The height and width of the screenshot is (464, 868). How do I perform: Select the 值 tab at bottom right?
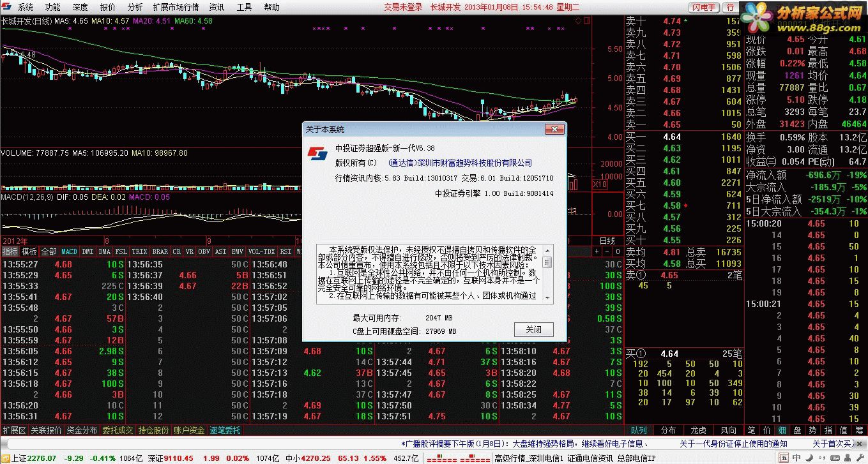click(x=844, y=431)
